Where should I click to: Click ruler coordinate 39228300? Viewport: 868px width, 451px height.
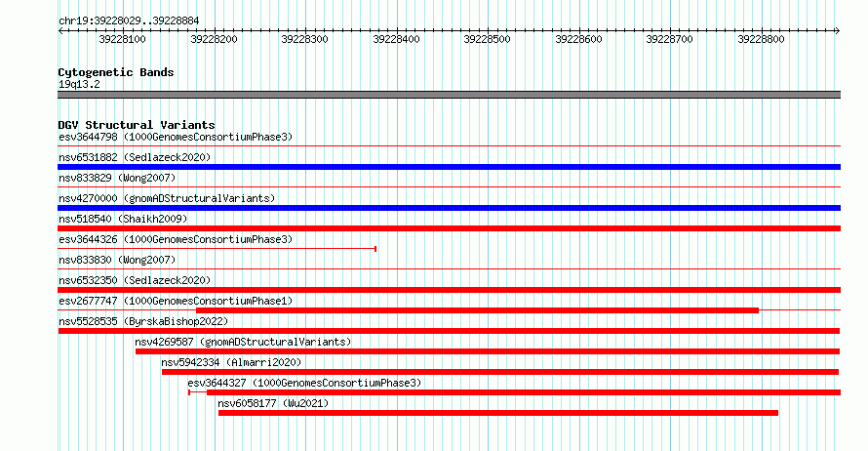point(304,39)
